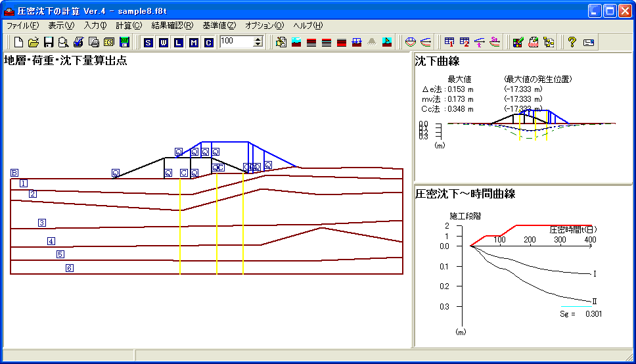Increase the scale value with the up arrow

pyautogui.click(x=258, y=39)
